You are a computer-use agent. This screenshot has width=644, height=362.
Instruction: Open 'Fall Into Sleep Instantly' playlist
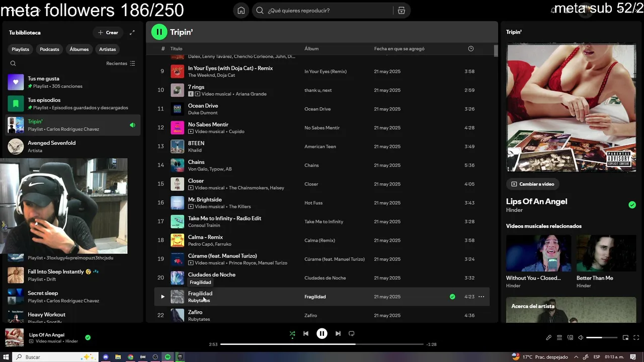[x=73, y=275]
